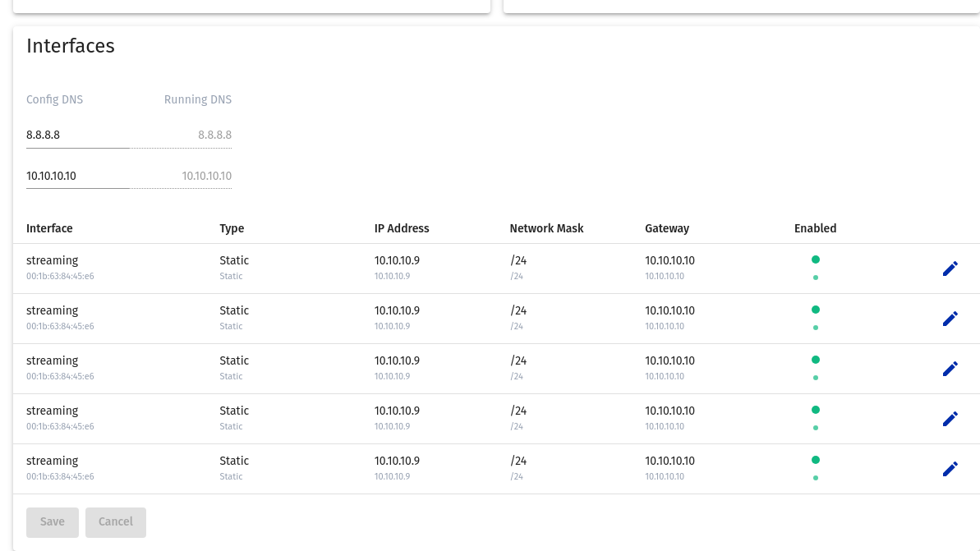Disable second streaming interface green status dot
The image size is (980, 551).
(815, 310)
